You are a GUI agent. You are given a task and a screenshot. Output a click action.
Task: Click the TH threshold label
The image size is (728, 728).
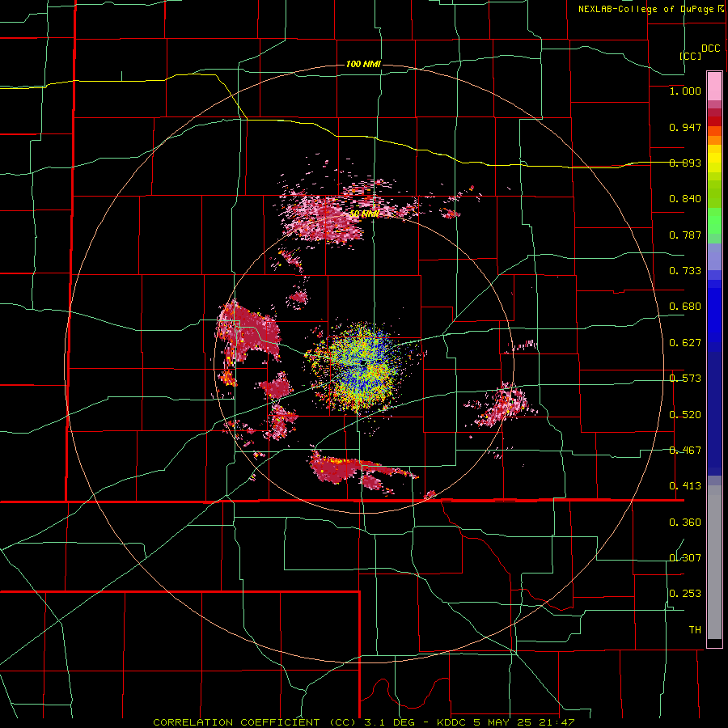[x=695, y=630]
